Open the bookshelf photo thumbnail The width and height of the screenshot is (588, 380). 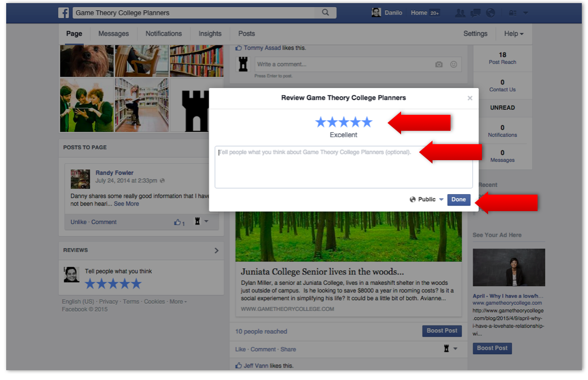click(197, 61)
